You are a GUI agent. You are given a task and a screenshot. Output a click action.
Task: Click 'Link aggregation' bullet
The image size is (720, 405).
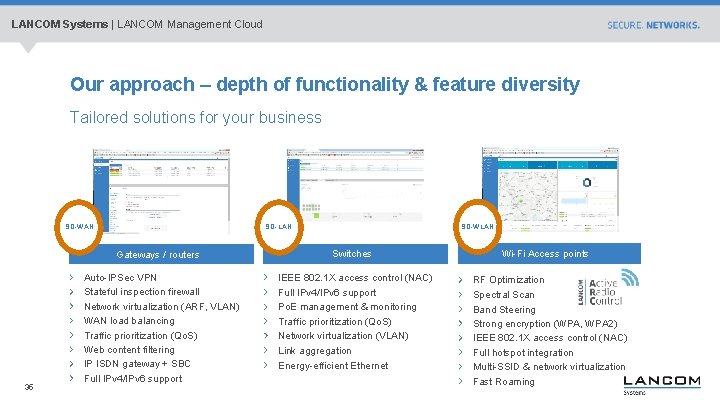[x=315, y=351]
